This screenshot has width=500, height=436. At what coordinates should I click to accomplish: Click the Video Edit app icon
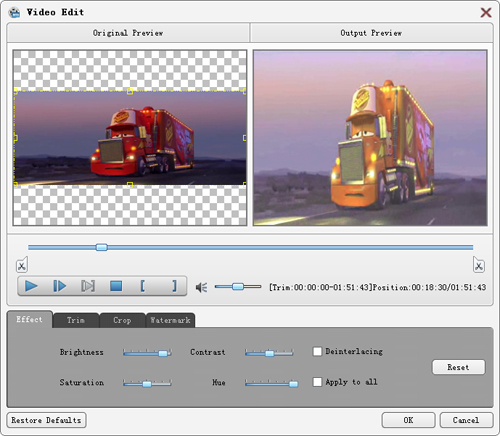point(14,12)
